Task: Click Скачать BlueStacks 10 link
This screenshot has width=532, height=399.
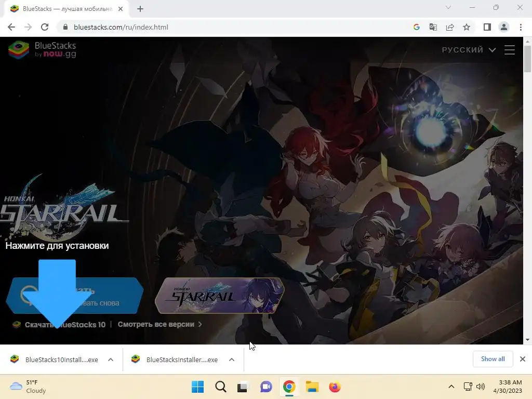Action: (59, 325)
